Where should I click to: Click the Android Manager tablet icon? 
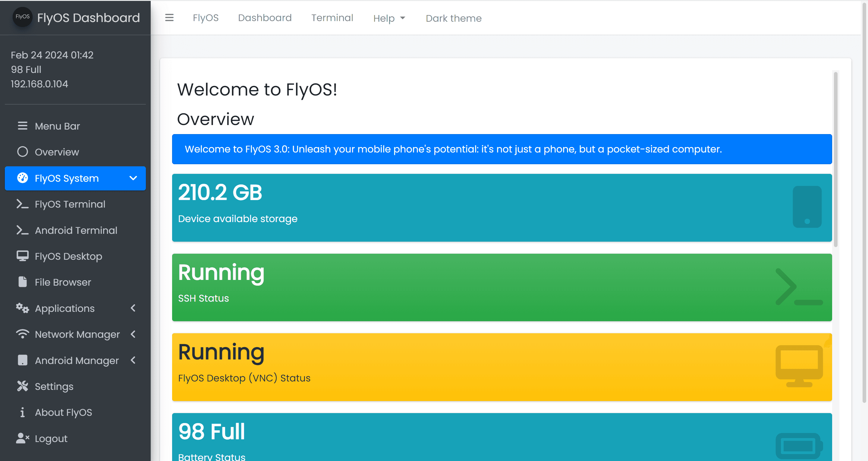23,360
